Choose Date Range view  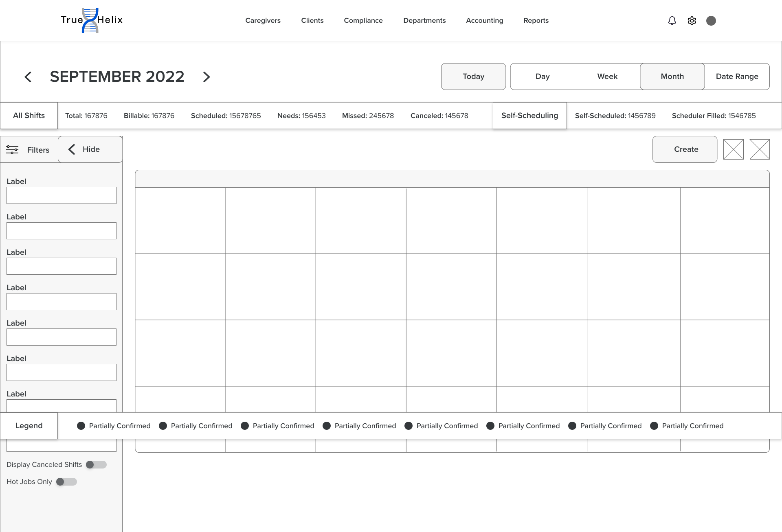click(737, 77)
